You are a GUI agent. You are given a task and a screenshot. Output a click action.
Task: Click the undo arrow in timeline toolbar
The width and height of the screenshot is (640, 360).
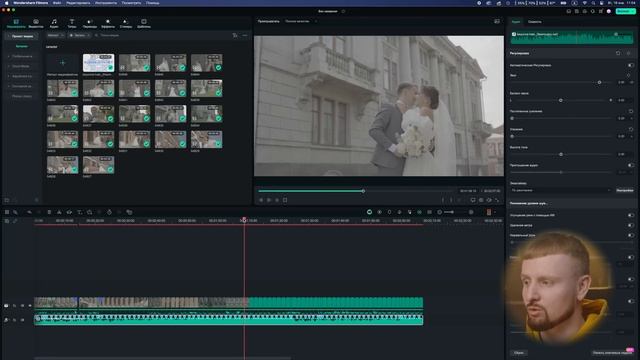[29, 212]
